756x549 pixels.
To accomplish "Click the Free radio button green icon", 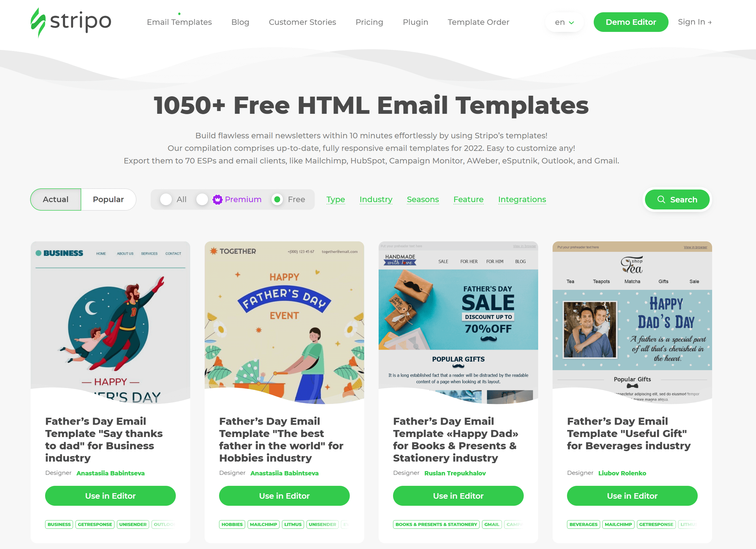I will tap(276, 199).
